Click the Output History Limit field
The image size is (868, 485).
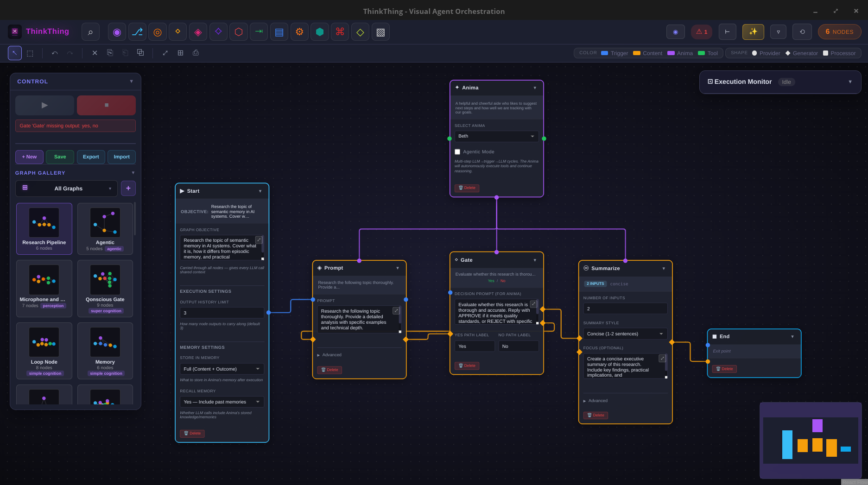pos(222,313)
